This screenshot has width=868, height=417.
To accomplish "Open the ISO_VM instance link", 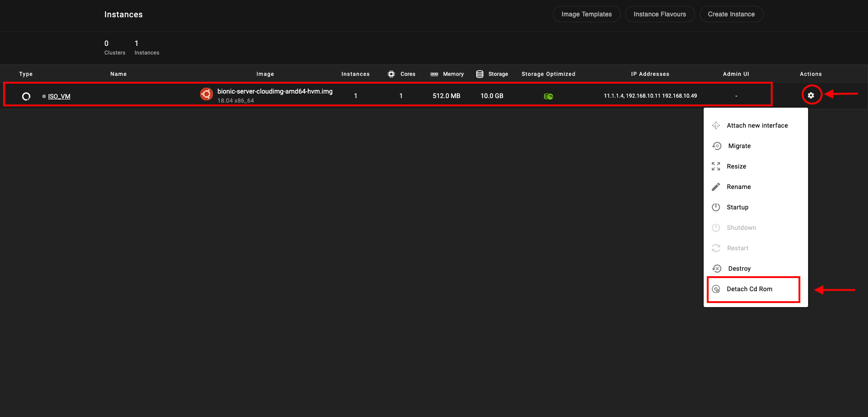I will tap(59, 96).
